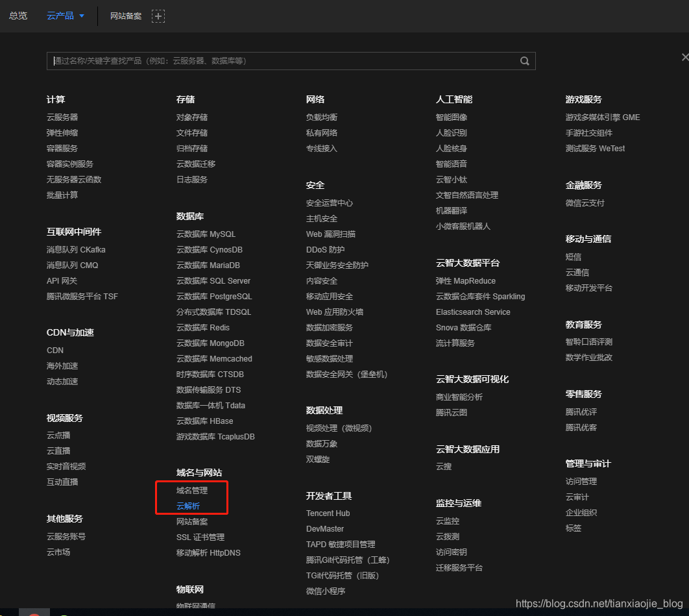Screen dimensions: 689x616
Task: Click the add shortcut plus icon
Action: [158, 16]
